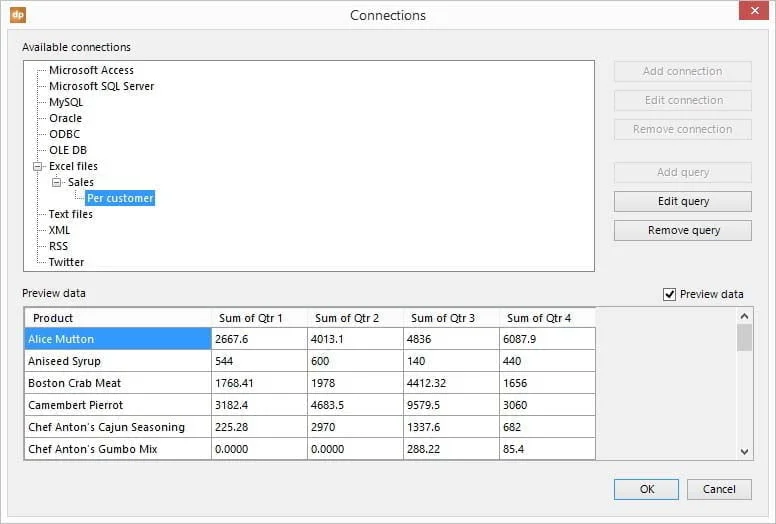Click the 2667.6 value cell

pos(259,339)
